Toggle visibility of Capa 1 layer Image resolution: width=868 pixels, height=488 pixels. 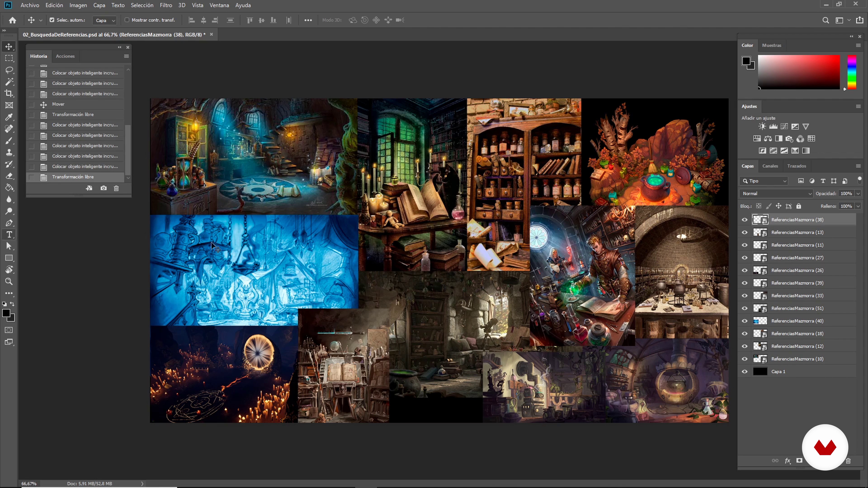tap(745, 371)
